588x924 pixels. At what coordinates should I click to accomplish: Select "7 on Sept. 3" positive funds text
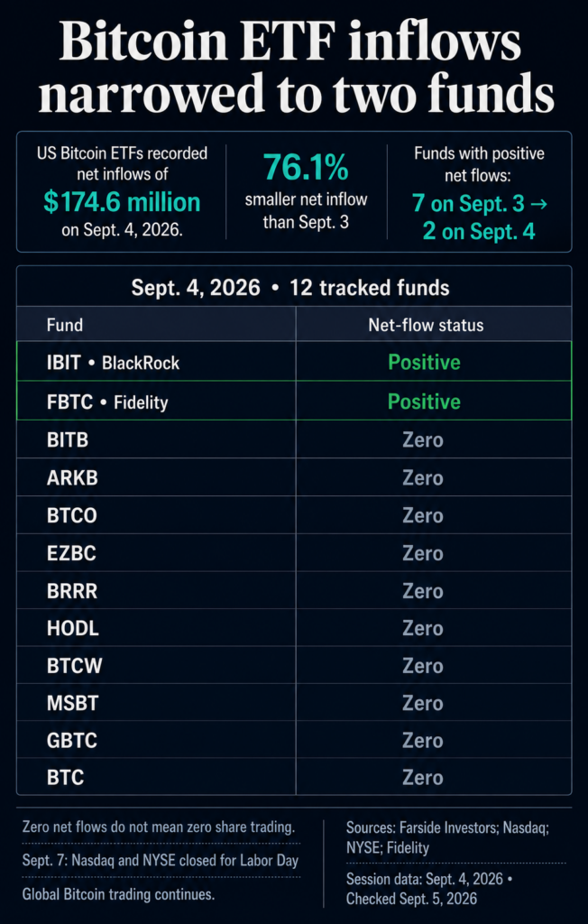468,204
